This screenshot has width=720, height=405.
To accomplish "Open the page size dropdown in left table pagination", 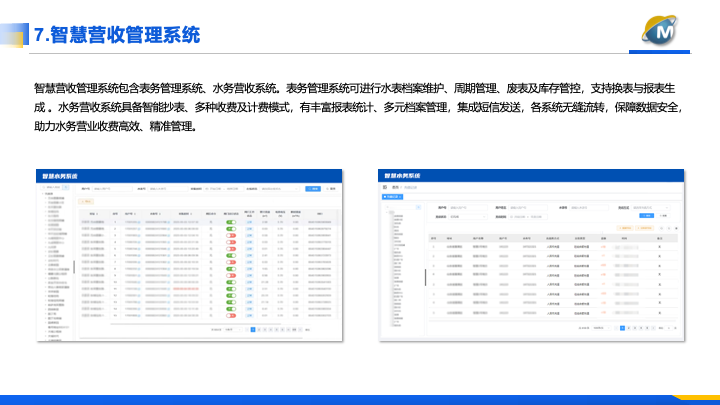I will coord(230,329).
